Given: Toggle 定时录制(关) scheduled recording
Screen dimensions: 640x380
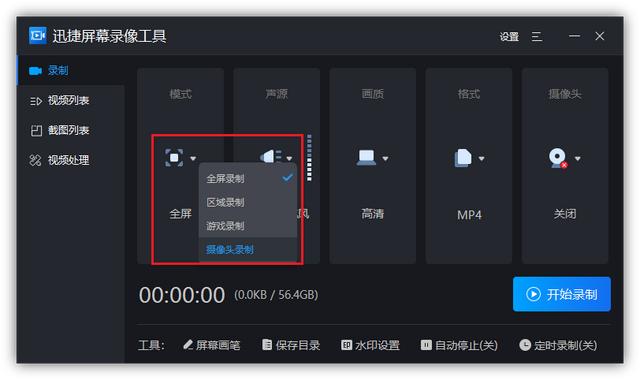Looking at the screenshot, I should click(558, 345).
